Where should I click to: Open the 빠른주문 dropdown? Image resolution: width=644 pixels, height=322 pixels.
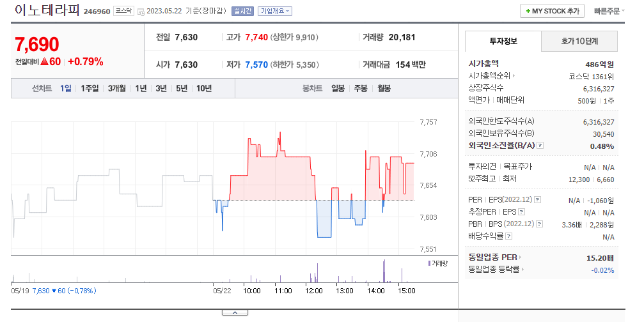point(609,11)
